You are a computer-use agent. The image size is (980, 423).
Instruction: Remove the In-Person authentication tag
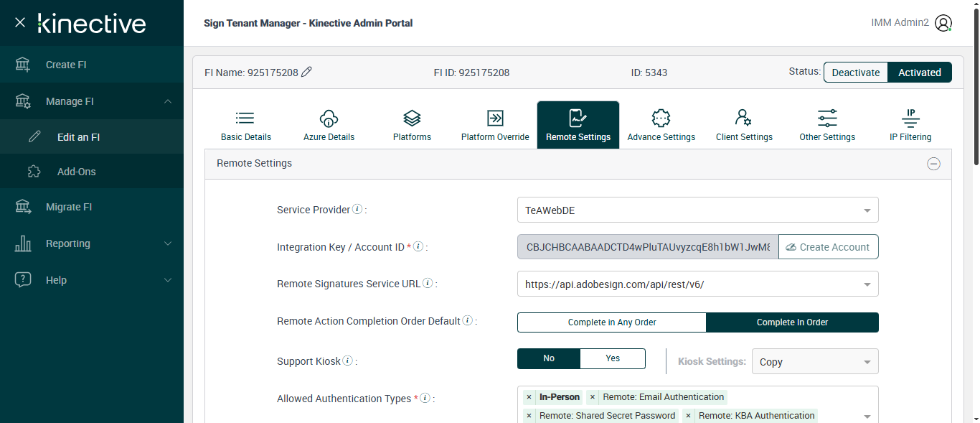[x=529, y=397]
